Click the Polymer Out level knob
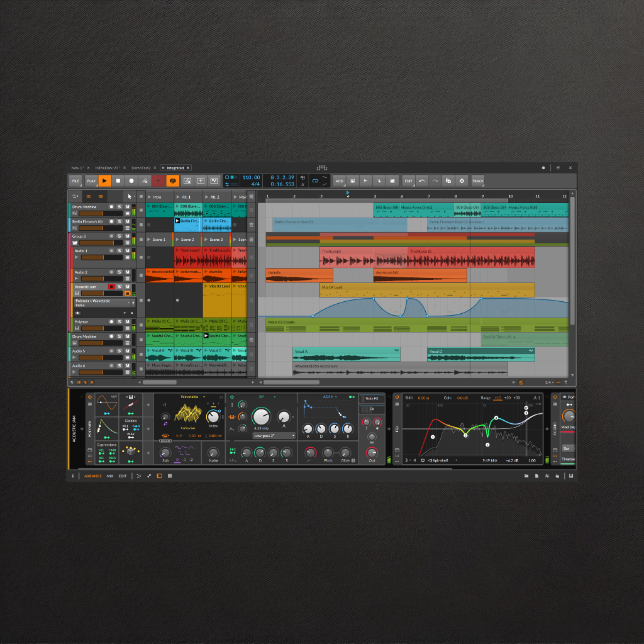The height and width of the screenshot is (644, 644). [x=372, y=453]
